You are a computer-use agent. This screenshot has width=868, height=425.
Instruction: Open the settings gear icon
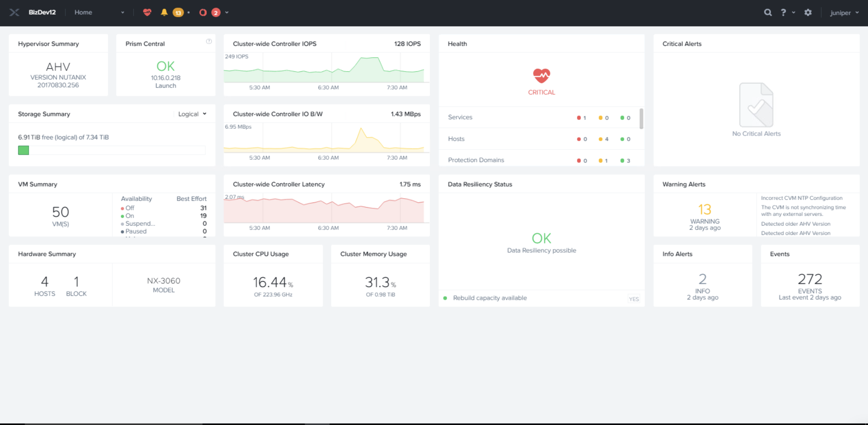click(x=808, y=12)
